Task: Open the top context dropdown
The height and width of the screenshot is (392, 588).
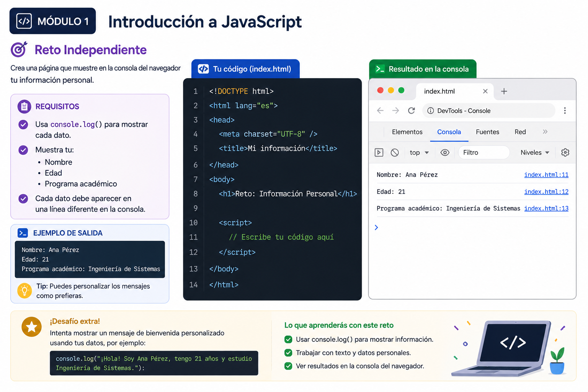Action: [419, 152]
